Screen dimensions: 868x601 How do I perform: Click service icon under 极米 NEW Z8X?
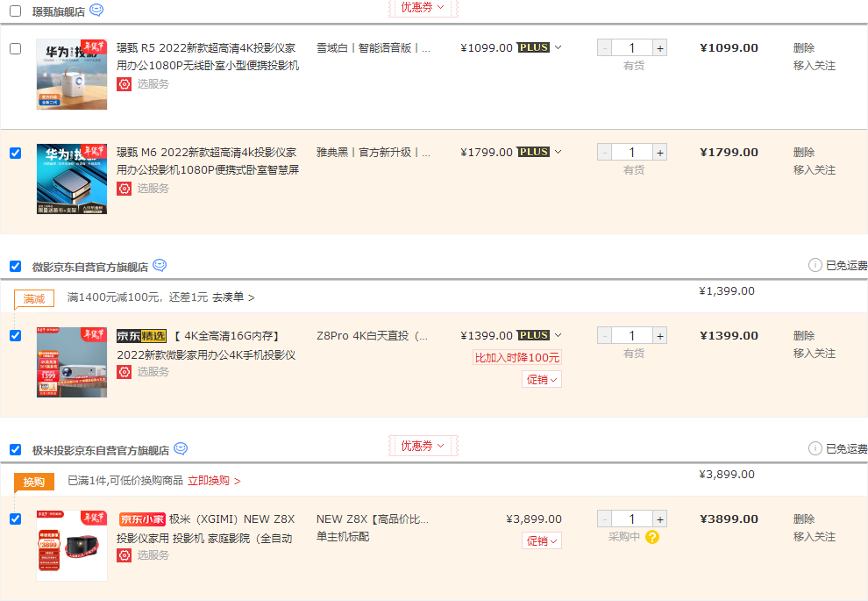point(124,555)
